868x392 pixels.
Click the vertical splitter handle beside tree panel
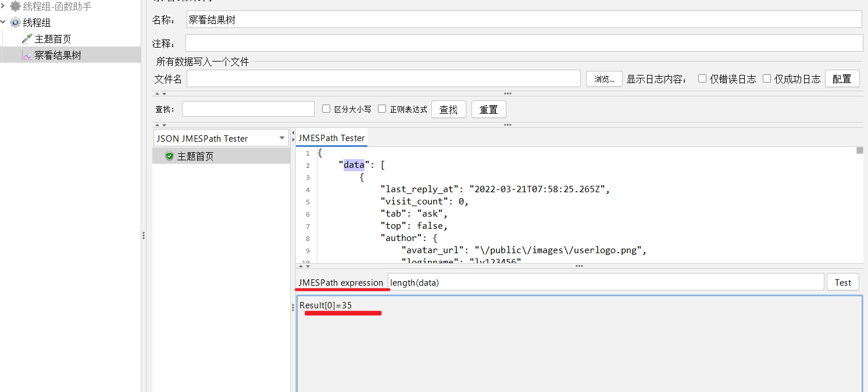[144, 235]
